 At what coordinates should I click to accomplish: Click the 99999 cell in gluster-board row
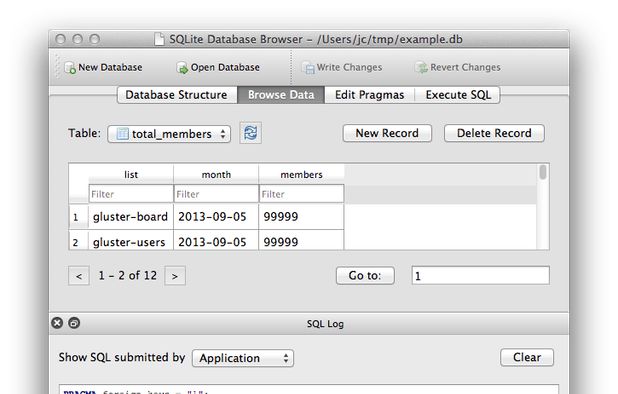(302, 217)
